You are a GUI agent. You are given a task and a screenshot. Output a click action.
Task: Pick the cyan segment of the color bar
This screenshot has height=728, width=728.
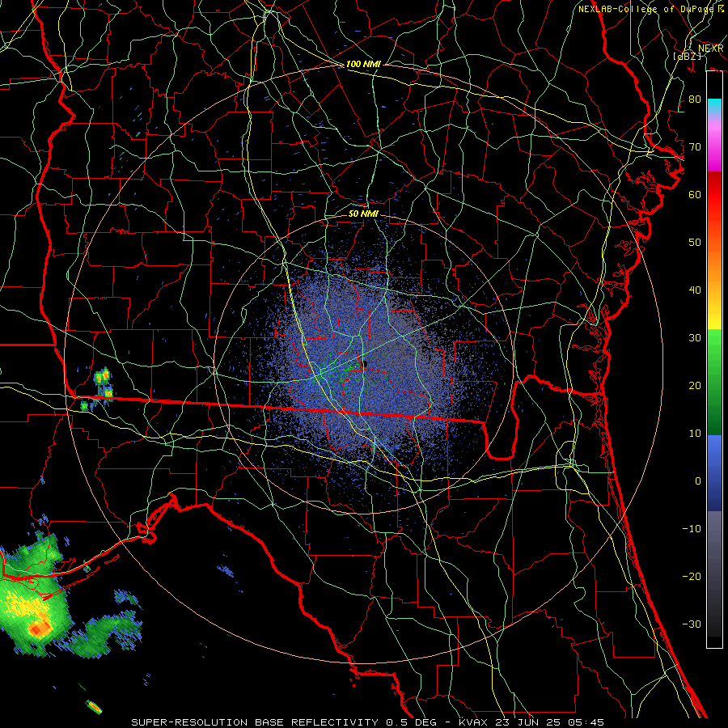tap(714, 108)
